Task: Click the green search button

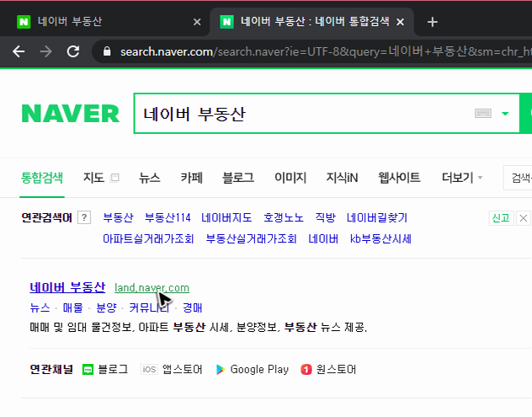Action: coord(526,114)
